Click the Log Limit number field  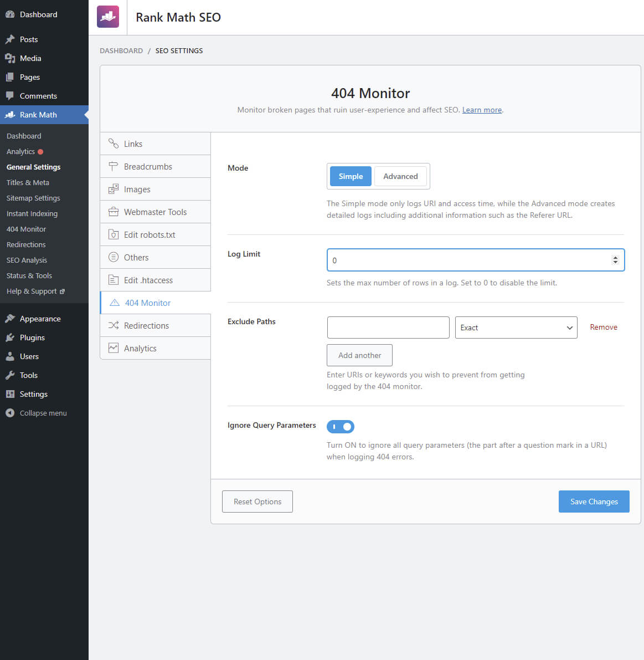pos(476,260)
